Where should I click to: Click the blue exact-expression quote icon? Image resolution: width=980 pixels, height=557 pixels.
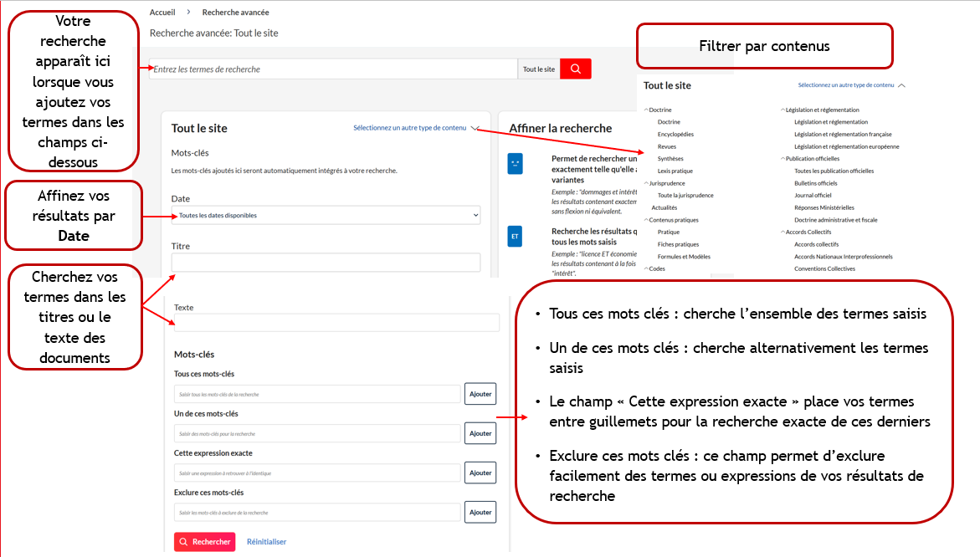tap(515, 163)
